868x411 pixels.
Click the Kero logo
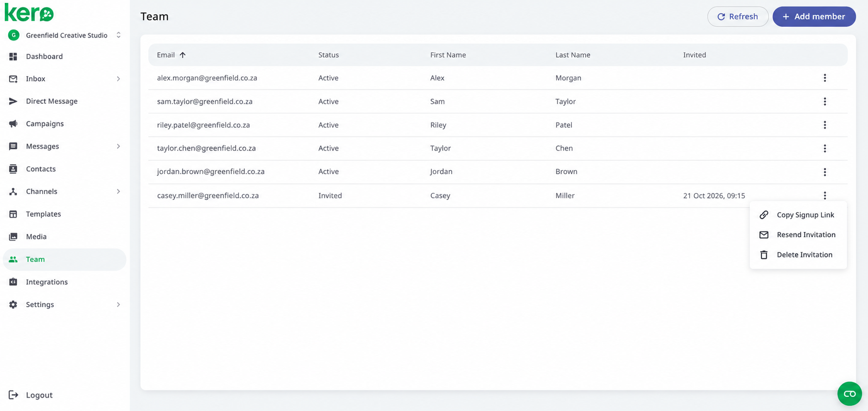29,12
